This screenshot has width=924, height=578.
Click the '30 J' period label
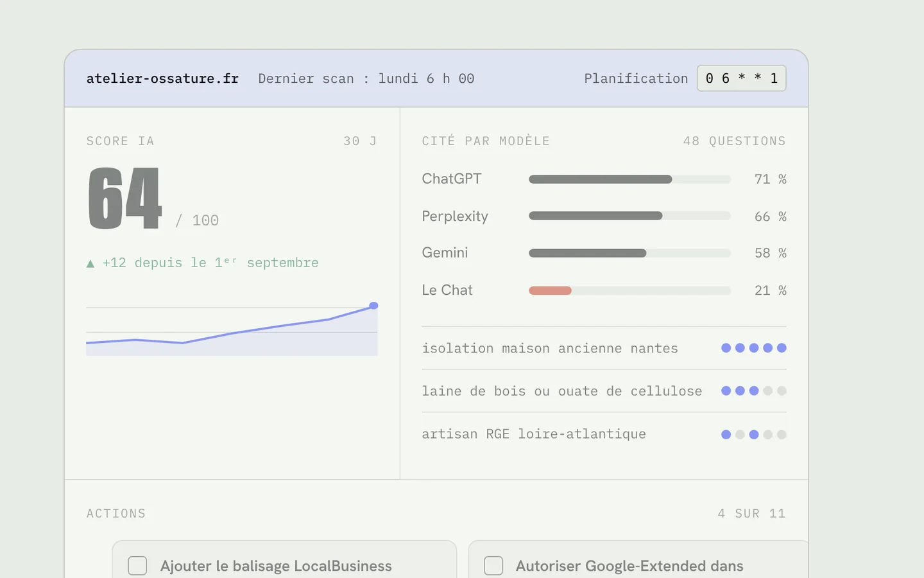point(360,141)
